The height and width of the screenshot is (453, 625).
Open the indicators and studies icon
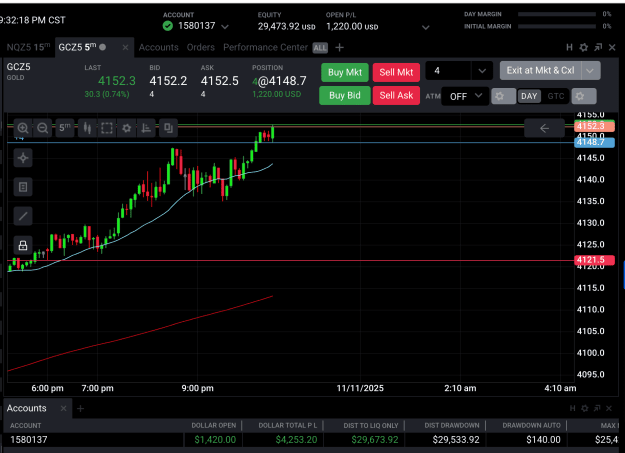(x=146, y=128)
